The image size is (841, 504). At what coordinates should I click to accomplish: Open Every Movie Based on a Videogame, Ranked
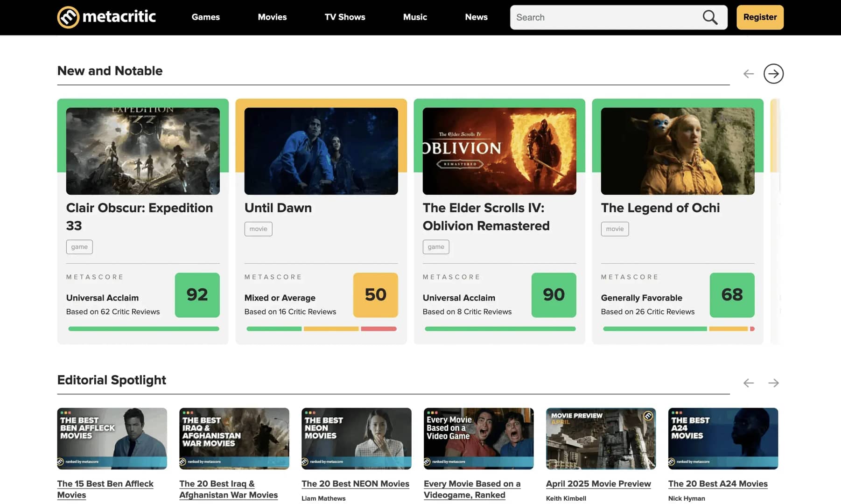tap(472, 489)
